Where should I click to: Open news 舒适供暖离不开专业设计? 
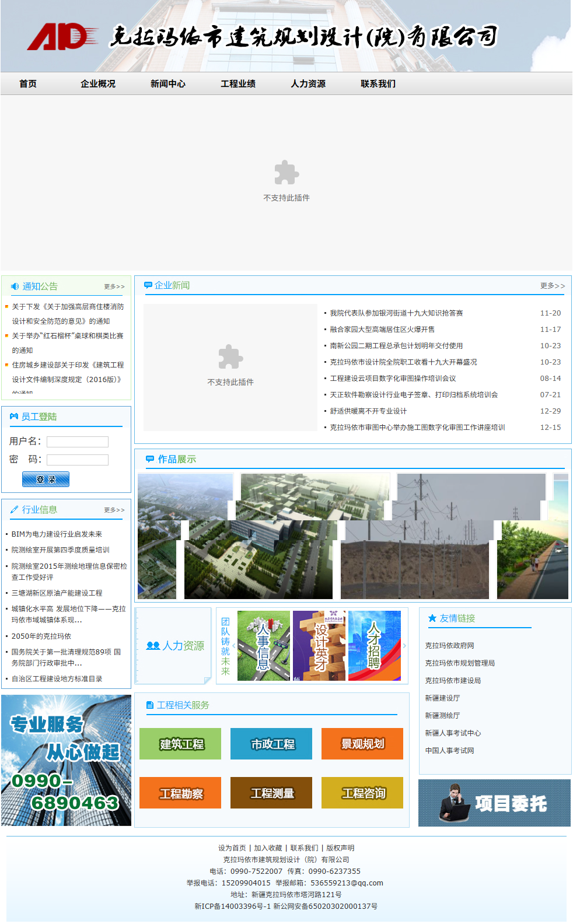click(x=368, y=411)
